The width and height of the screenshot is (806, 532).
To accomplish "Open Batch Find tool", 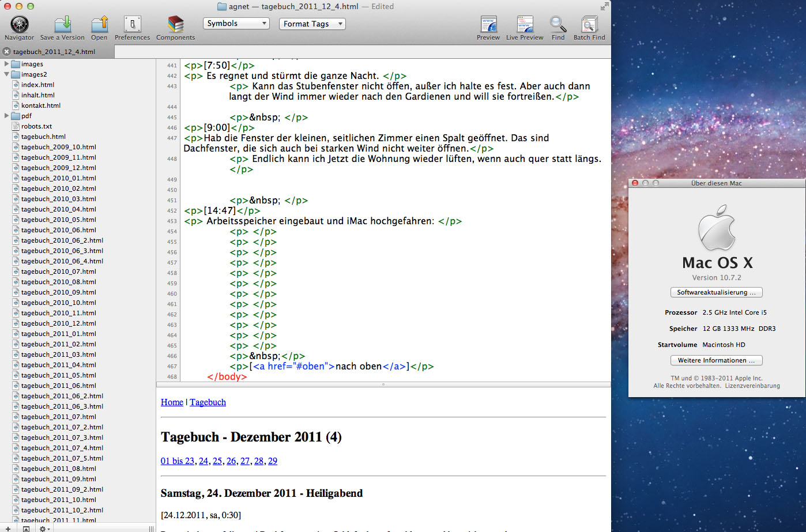I will point(589,24).
